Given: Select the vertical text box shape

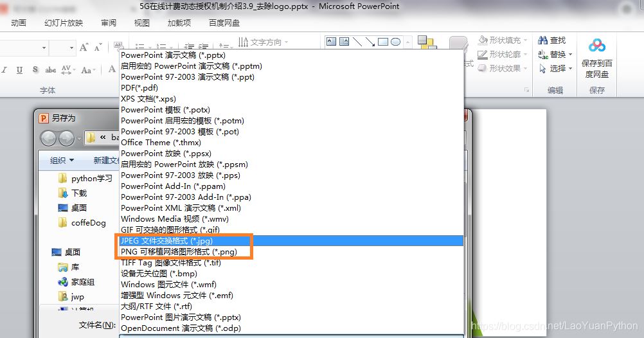Looking at the screenshot, I should (344, 42).
